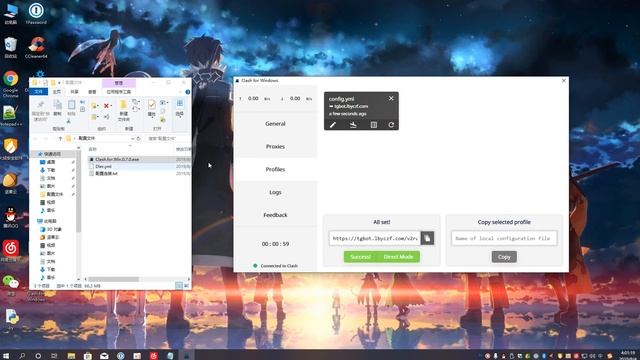Focus the profile URL input field
The width and height of the screenshot is (640, 360).
(x=374, y=238)
